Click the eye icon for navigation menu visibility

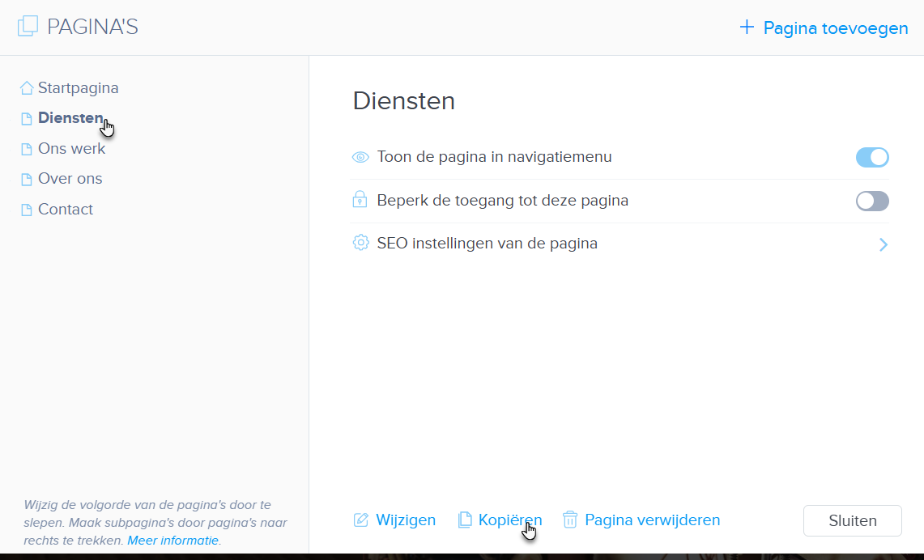tap(360, 157)
